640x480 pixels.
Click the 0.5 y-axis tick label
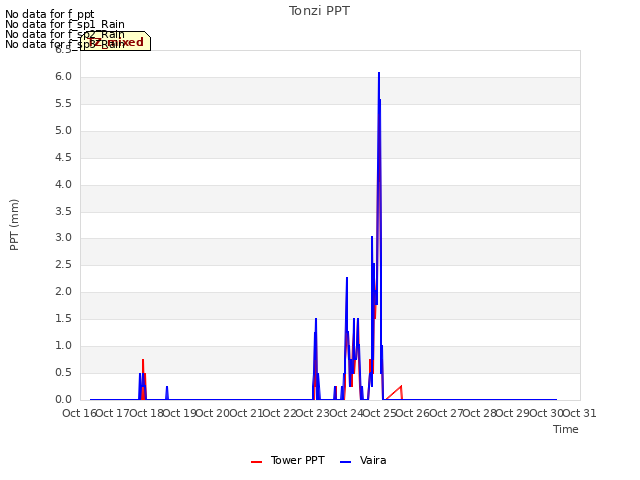(64, 372)
